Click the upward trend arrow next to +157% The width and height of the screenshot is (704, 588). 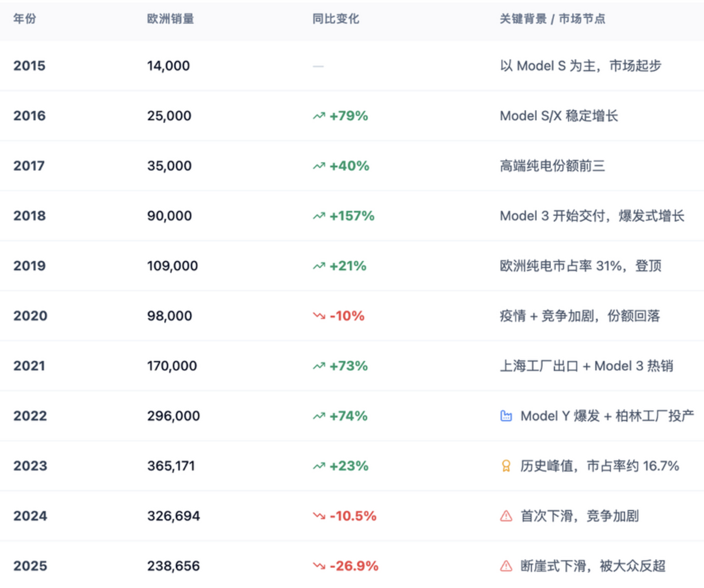319,216
